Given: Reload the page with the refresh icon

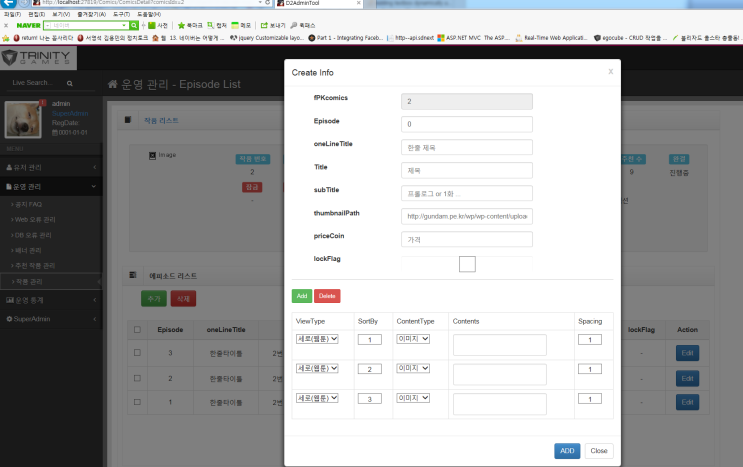Looking at the screenshot, I should coord(267,2).
